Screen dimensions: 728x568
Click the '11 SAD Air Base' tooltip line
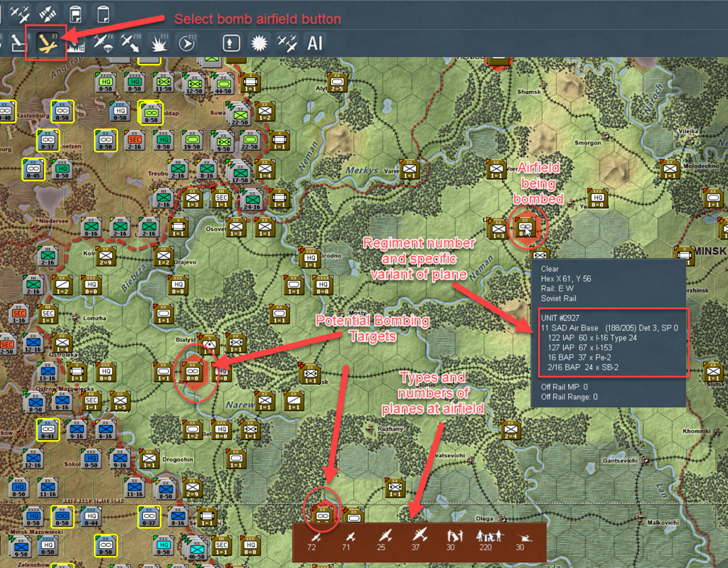tap(609, 328)
